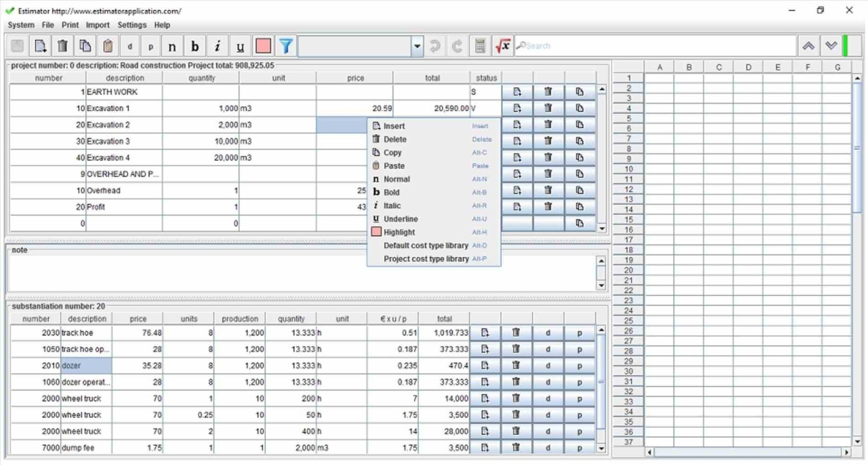
Task: Click the Undo arrow button
Action: pos(434,46)
